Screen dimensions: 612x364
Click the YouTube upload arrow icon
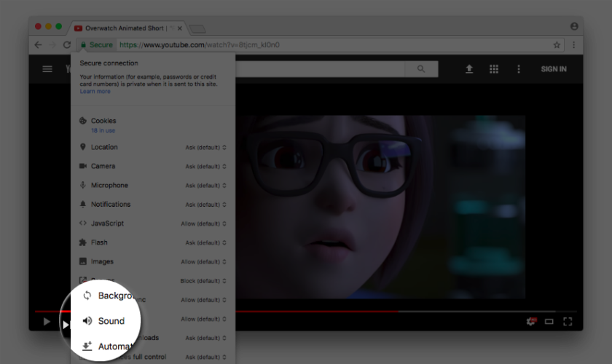click(x=469, y=69)
